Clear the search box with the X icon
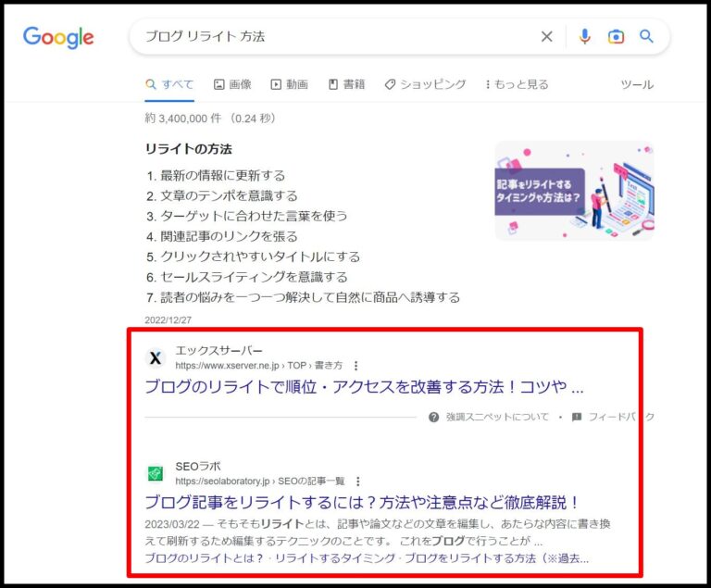This screenshot has width=711, height=588. [547, 36]
